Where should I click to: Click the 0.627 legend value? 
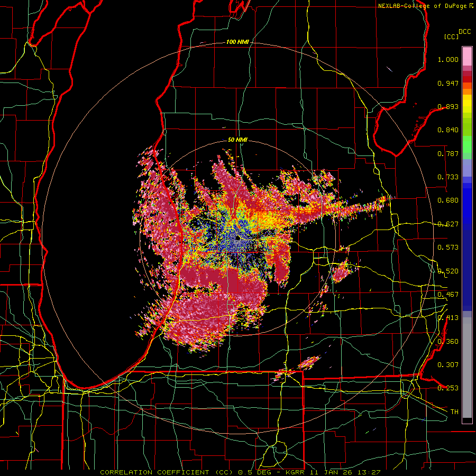(x=448, y=224)
